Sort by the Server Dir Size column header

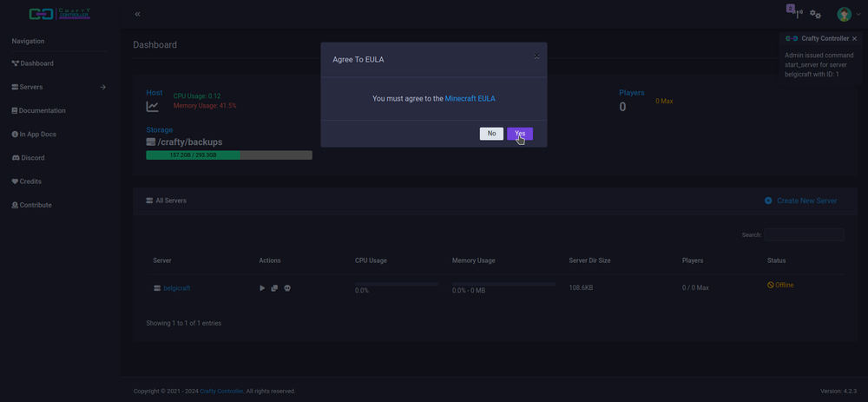pyautogui.click(x=589, y=260)
